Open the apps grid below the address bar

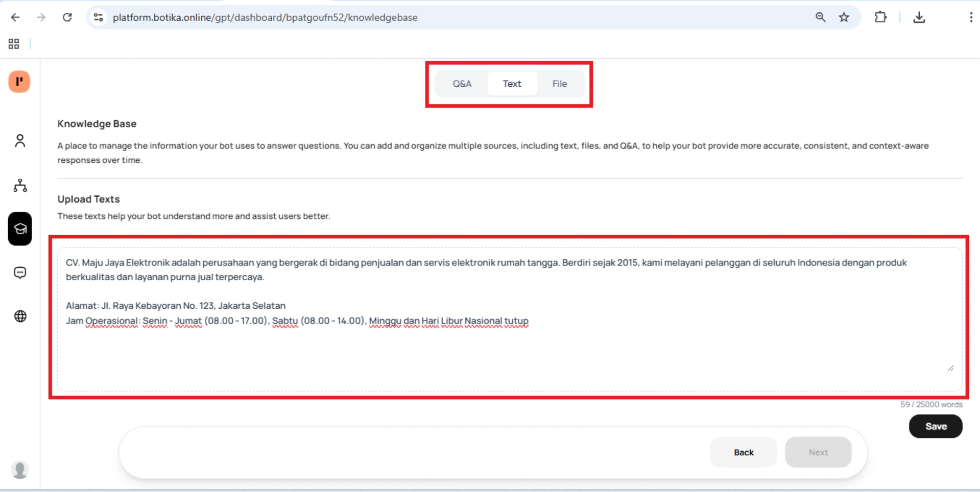coord(13,44)
